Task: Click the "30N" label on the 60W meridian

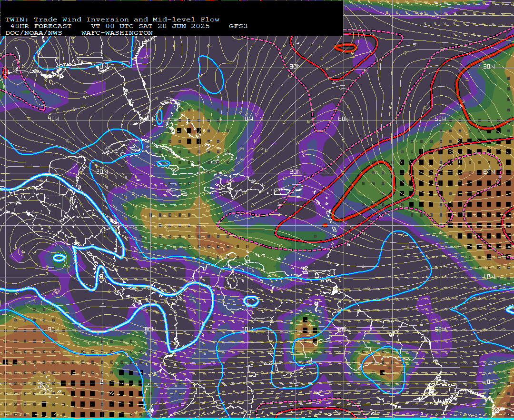Action: tap(296, 66)
